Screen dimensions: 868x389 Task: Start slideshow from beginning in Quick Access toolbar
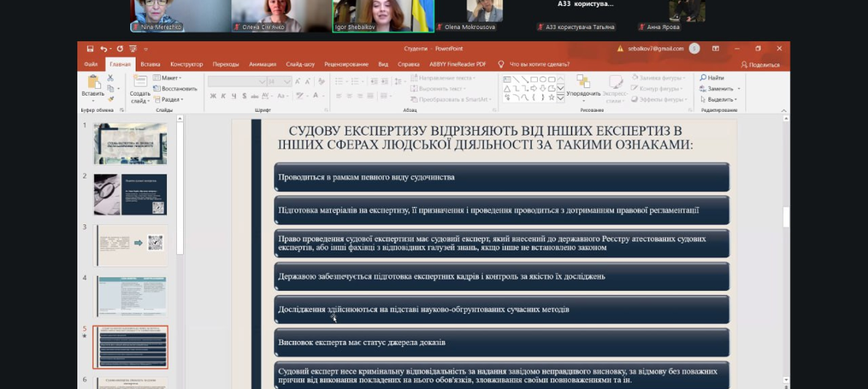click(x=133, y=49)
